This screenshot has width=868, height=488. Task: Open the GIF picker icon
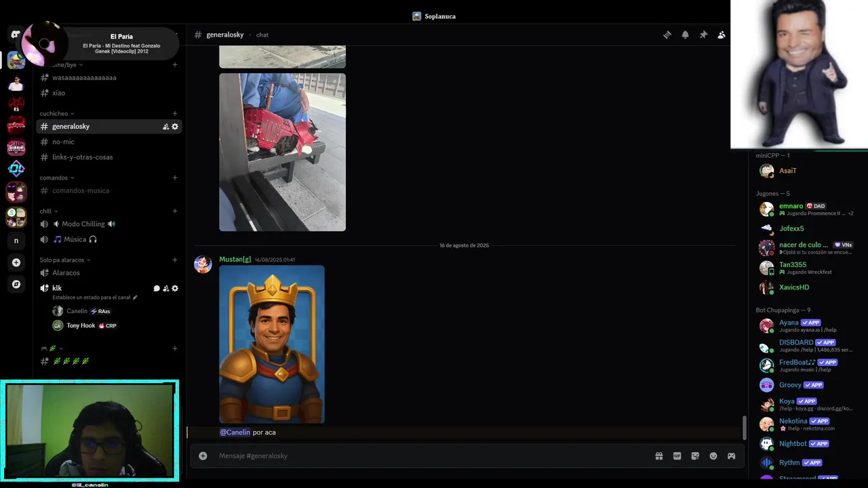(x=677, y=456)
